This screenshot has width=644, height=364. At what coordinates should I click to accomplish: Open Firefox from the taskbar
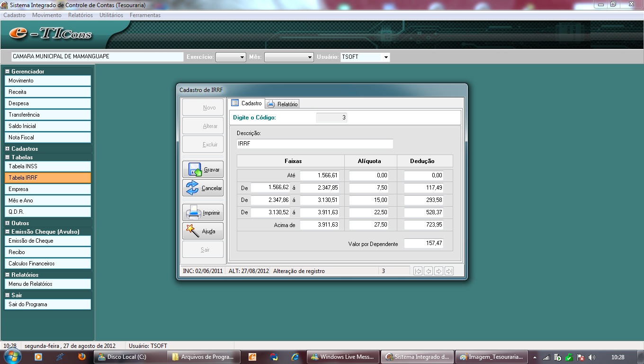tap(82, 357)
